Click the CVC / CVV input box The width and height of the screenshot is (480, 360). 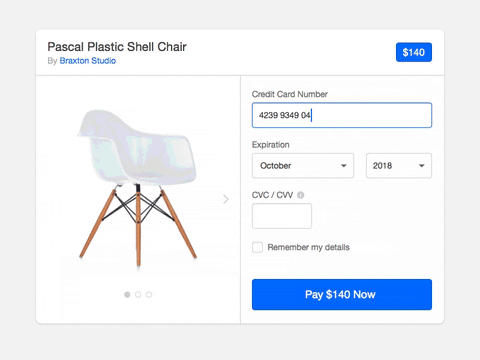click(x=282, y=216)
